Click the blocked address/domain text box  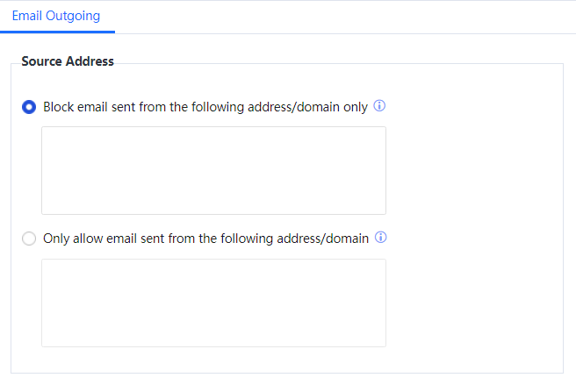click(213, 170)
